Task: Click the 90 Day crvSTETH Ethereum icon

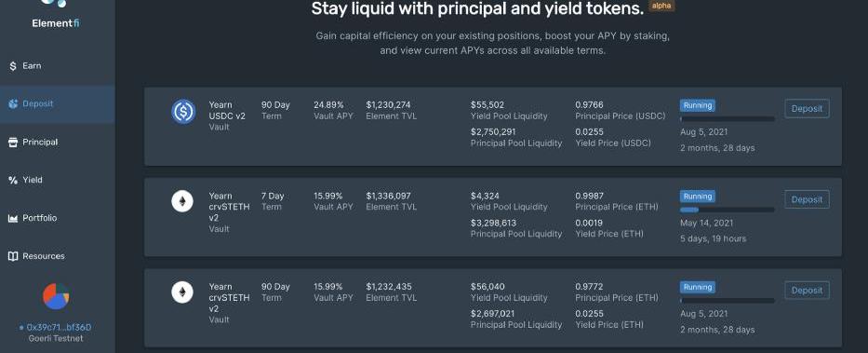Action: pos(182,292)
